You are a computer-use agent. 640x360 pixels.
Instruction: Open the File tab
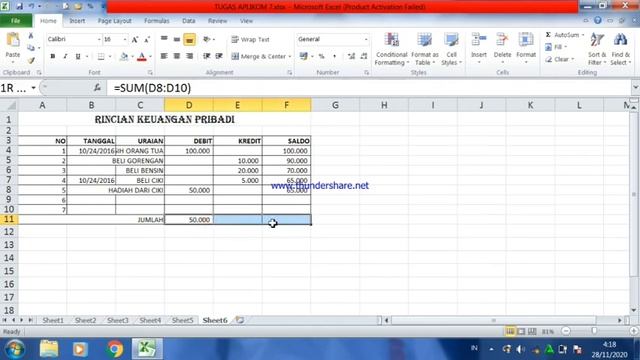tap(16, 21)
